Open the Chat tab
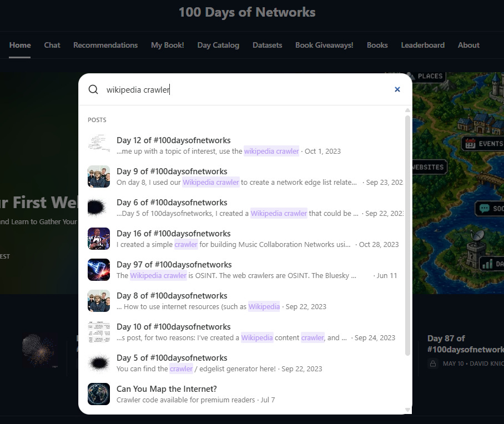The image size is (504, 424). pos(52,45)
